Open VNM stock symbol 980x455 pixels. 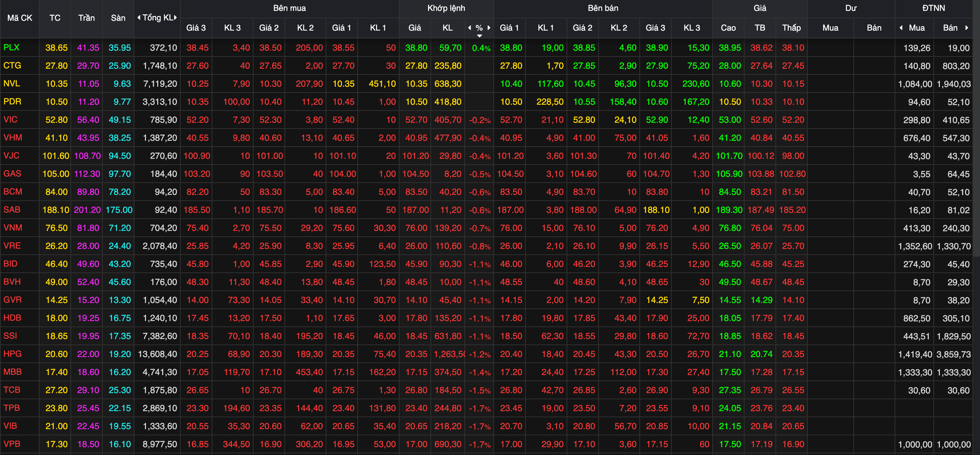coord(13,227)
